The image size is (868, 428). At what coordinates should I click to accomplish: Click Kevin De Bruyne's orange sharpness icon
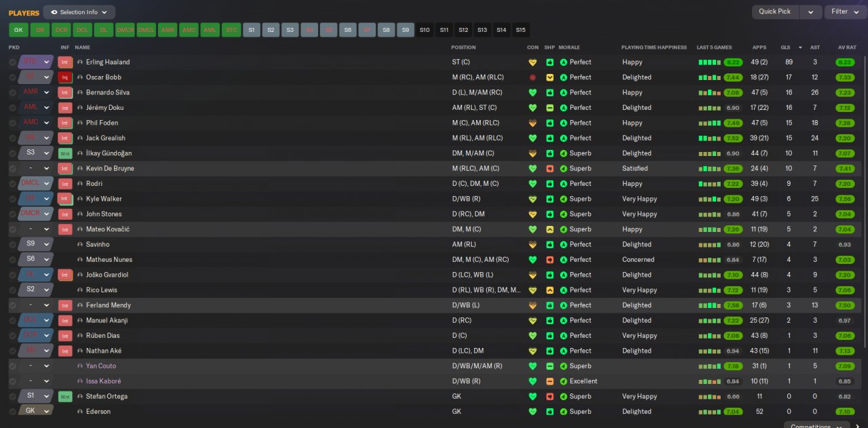(x=550, y=168)
